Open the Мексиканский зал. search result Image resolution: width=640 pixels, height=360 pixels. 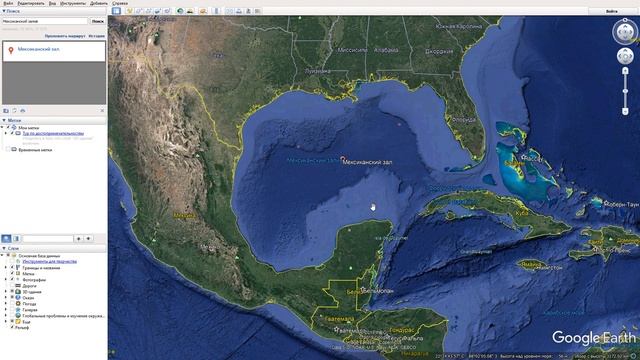coord(39,49)
